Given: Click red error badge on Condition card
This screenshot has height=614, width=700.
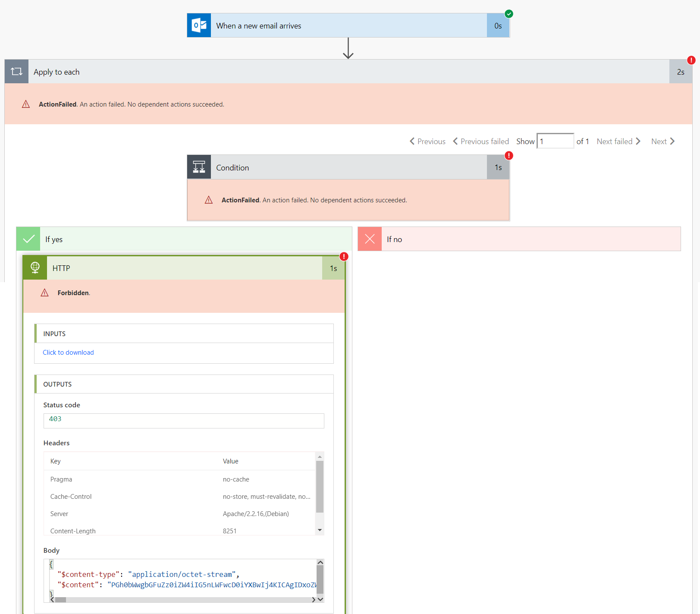Looking at the screenshot, I should 509,155.
